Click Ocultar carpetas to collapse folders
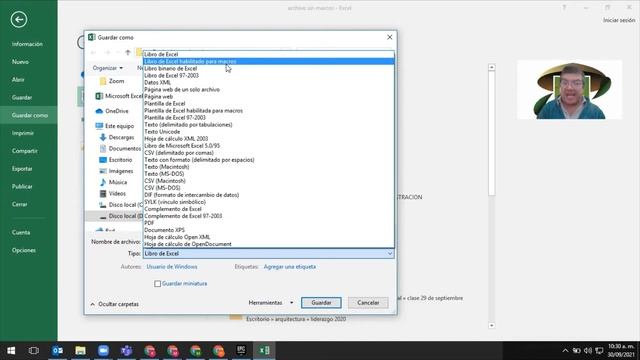 click(x=115, y=304)
